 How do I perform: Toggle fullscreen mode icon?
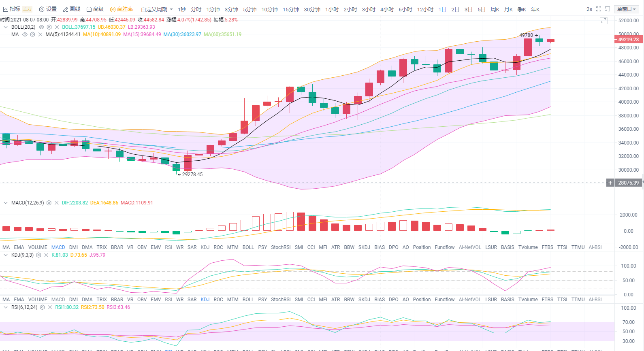599,9
